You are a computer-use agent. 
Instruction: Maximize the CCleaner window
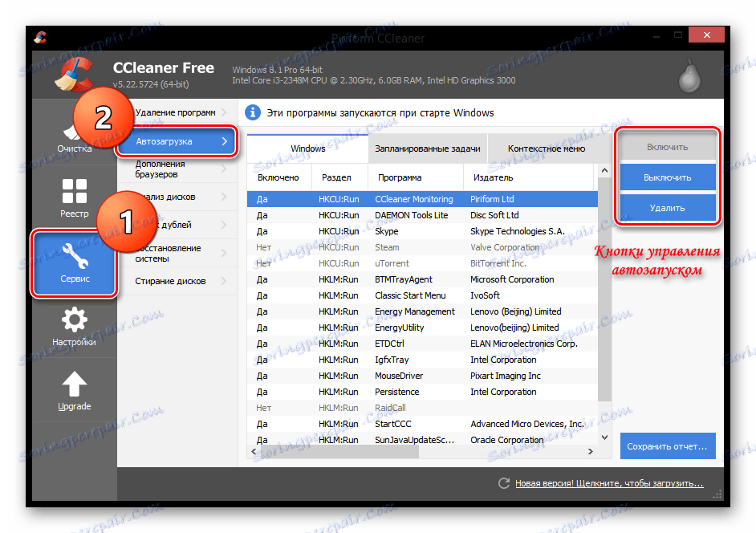[x=678, y=35]
